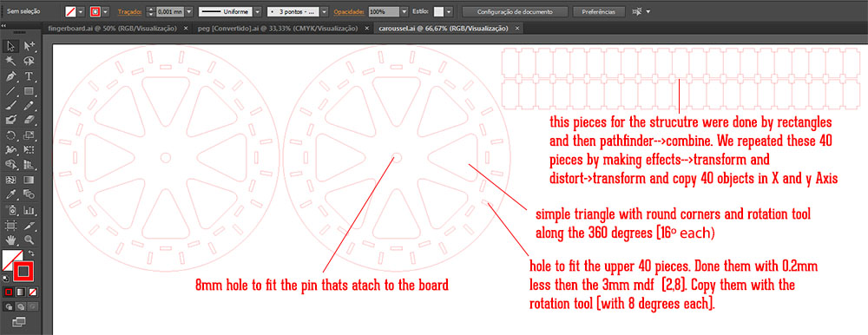Enable Draw Inside mode
The width and height of the screenshot is (868, 335).
tap(33, 306)
